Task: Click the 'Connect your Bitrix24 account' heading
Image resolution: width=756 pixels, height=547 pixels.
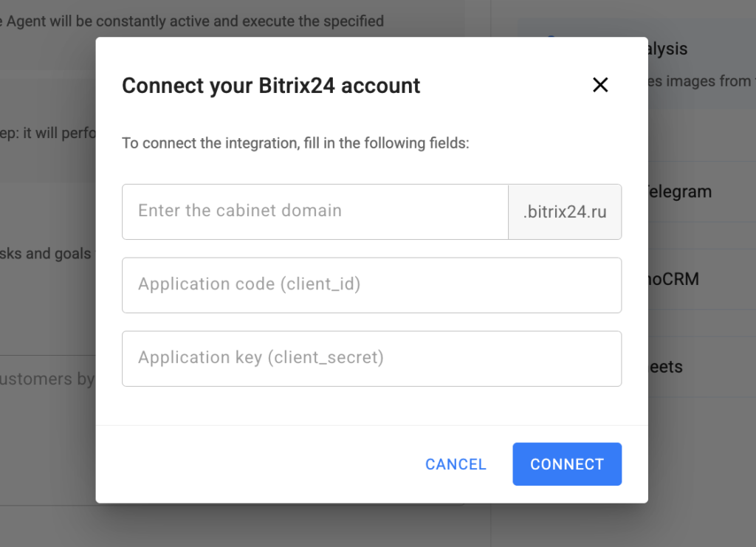Action: pos(271,86)
